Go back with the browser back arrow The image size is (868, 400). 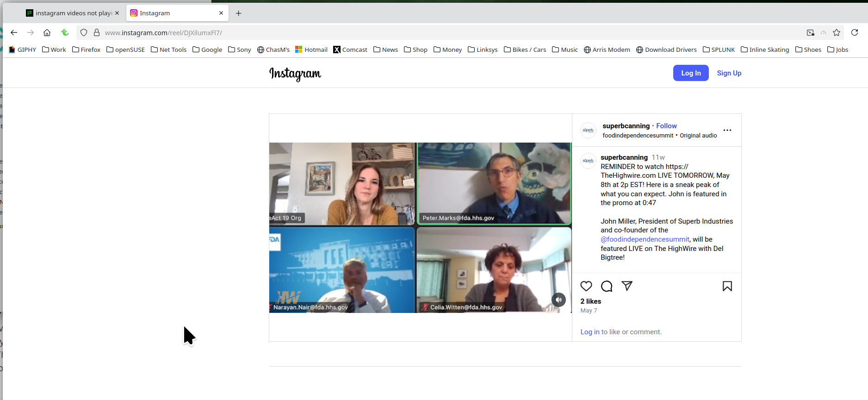[x=14, y=32]
